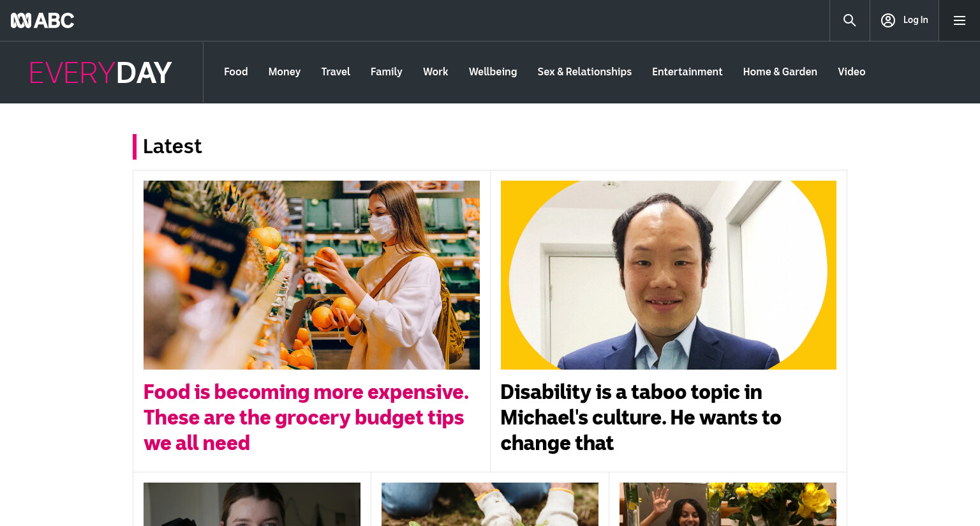980x526 pixels.
Task: Open the Travel section
Action: coord(336,72)
